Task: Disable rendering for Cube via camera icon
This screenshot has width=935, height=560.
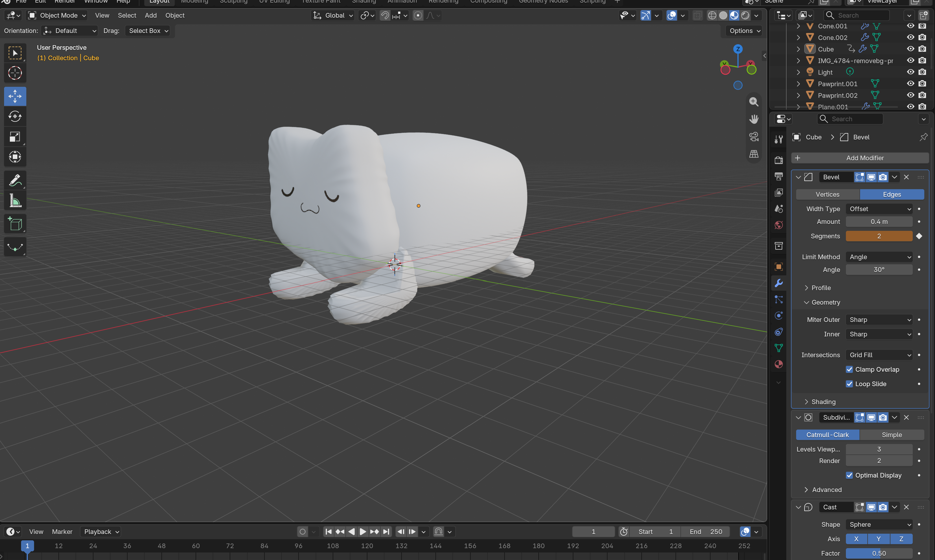Action: [x=922, y=49]
